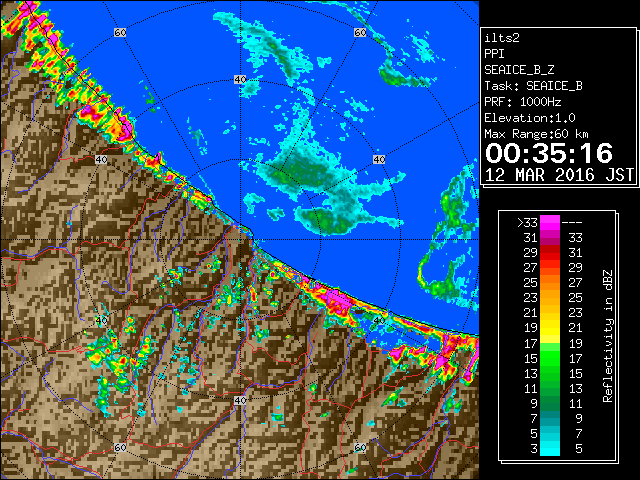Click the legend's lowest value "3"
Image resolution: width=640 pixels, height=480 pixels.
point(534,449)
